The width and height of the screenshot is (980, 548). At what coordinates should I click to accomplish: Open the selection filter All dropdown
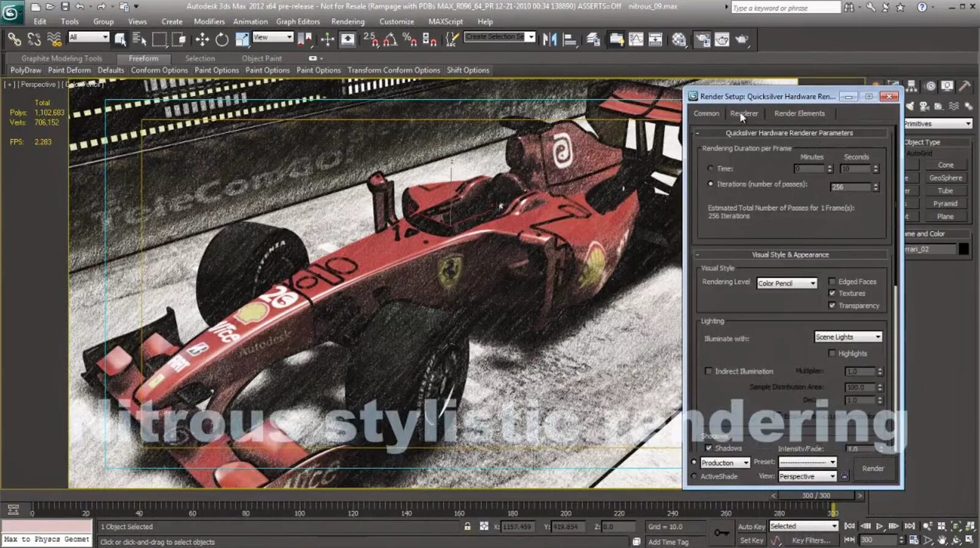click(x=89, y=37)
